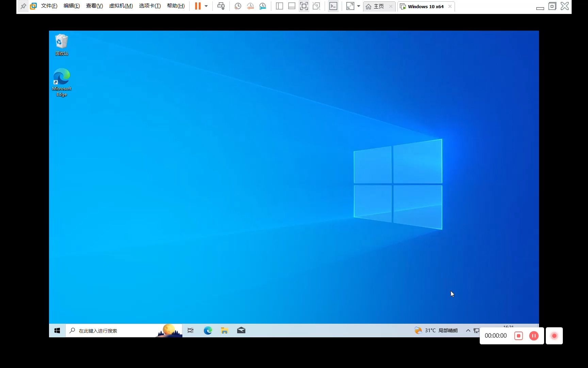Open the 帮助(H) menu

[x=176, y=6]
